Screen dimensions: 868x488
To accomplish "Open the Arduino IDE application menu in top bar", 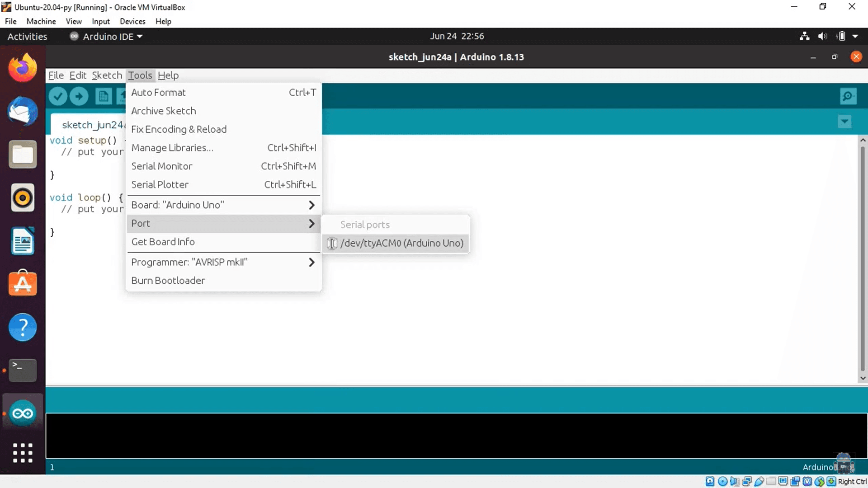I will coord(106,37).
